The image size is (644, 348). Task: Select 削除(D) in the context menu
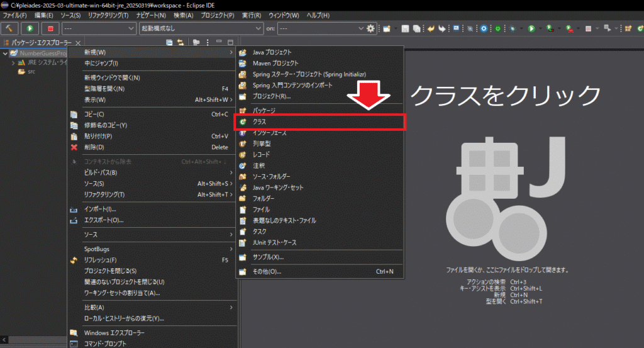152,147
